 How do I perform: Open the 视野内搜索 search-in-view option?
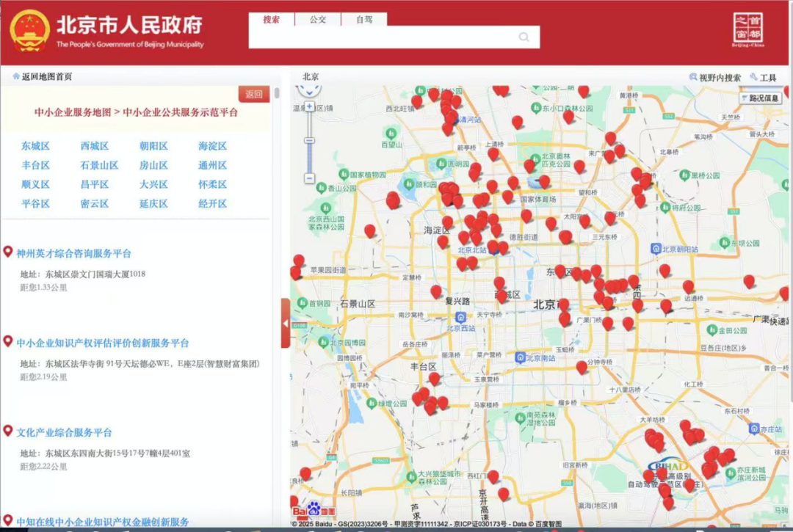714,77
